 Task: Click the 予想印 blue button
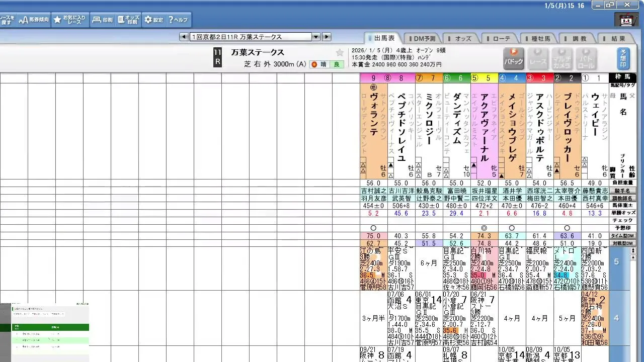[623, 59]
